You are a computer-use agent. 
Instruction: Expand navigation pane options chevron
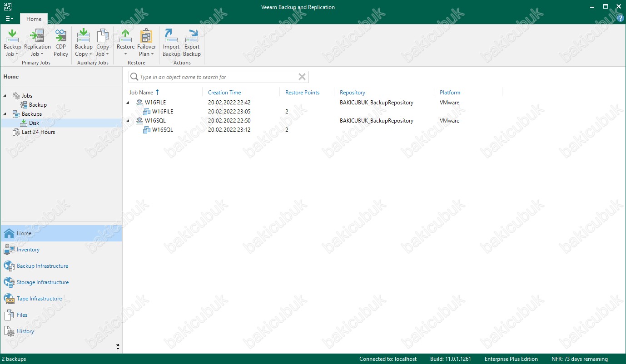coord(118,346)
